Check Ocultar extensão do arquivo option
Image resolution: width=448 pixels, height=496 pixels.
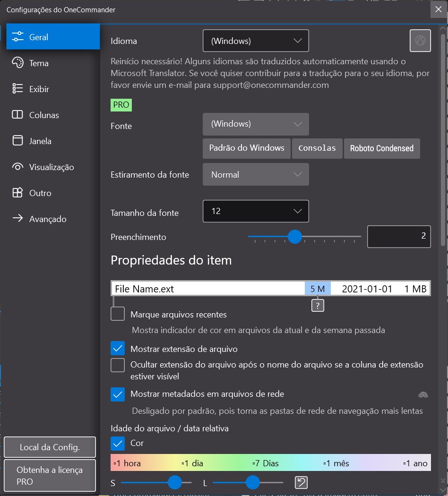117,365
